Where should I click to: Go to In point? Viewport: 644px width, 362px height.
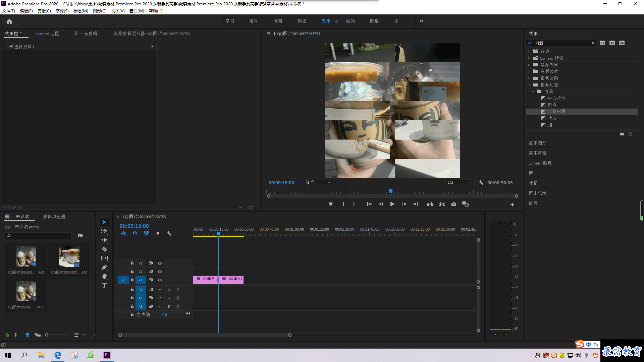369,204
